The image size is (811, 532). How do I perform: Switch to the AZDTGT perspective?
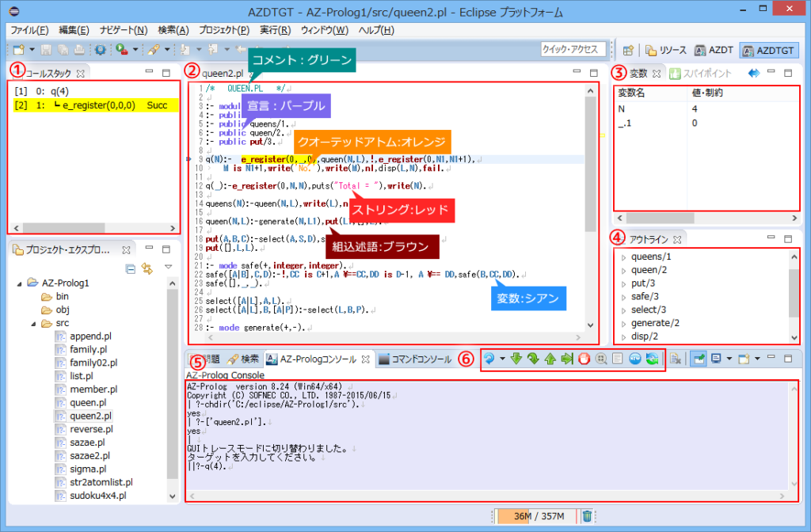point(769,50)
